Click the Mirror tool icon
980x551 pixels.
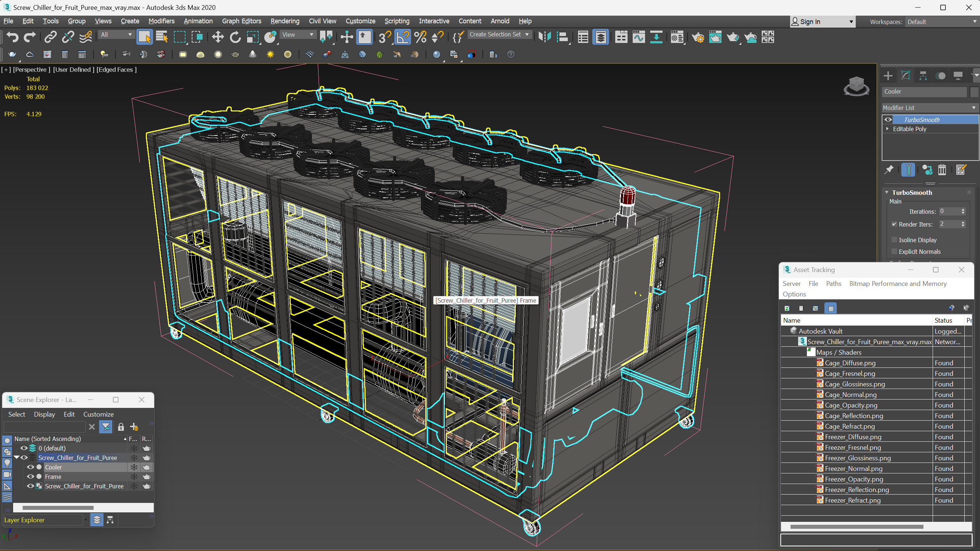point(545,37)
